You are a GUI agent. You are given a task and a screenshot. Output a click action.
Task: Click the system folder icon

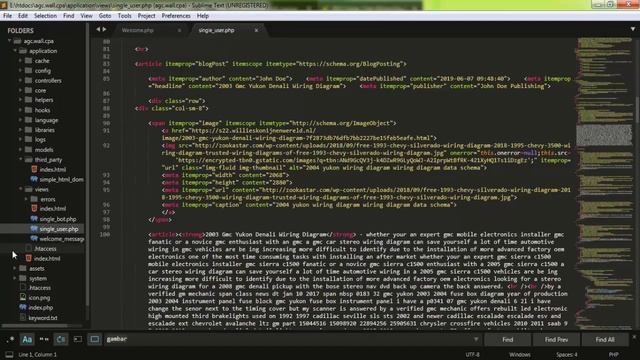click(23, 278)
